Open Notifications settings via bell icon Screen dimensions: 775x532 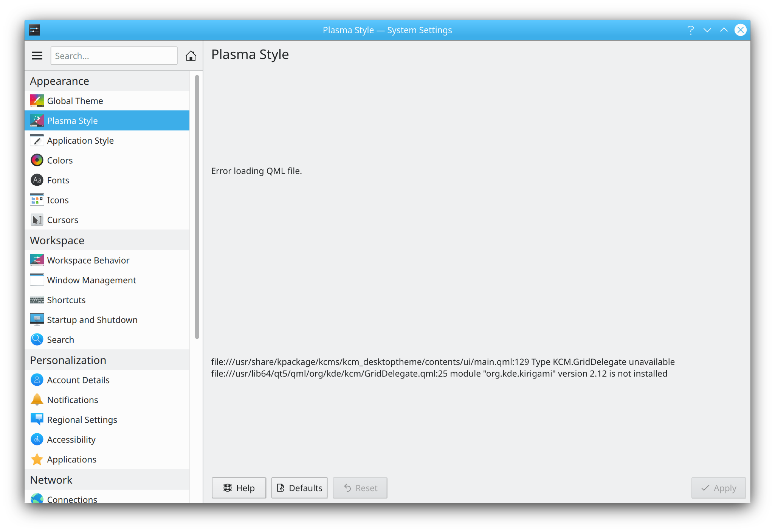37,400
